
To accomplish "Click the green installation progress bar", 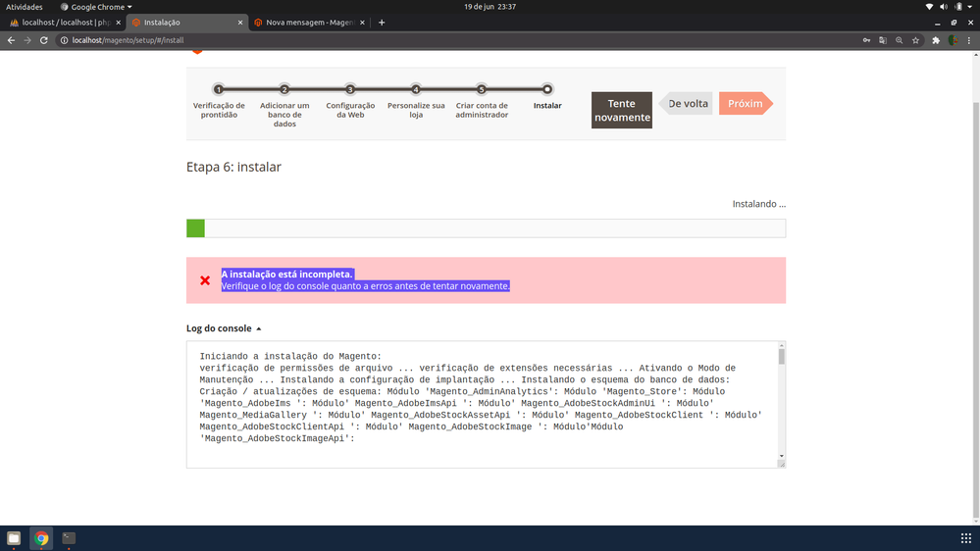I will pos(195,228).
